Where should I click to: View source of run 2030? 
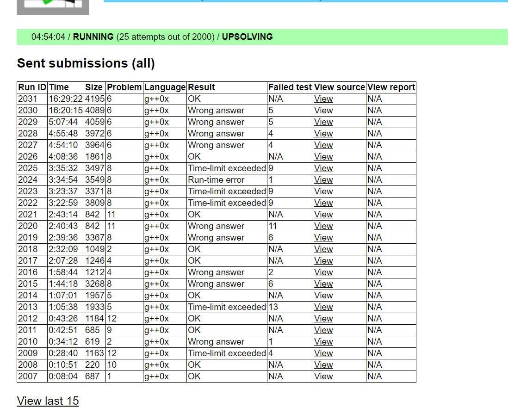(323, 111)
